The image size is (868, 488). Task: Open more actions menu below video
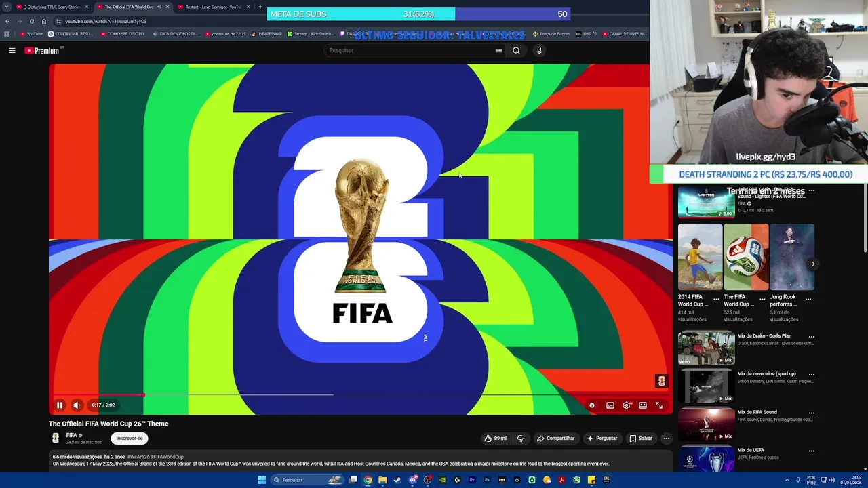[x=666, y=439]
